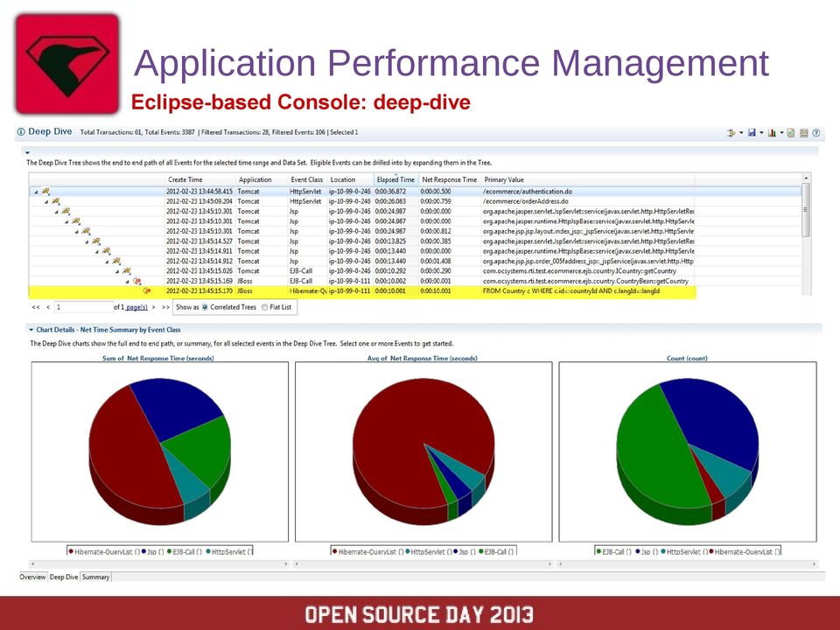Click EJB-Call legend swatch in Count chart
This screenshot has width=840, height=630.
click(598, 551)
